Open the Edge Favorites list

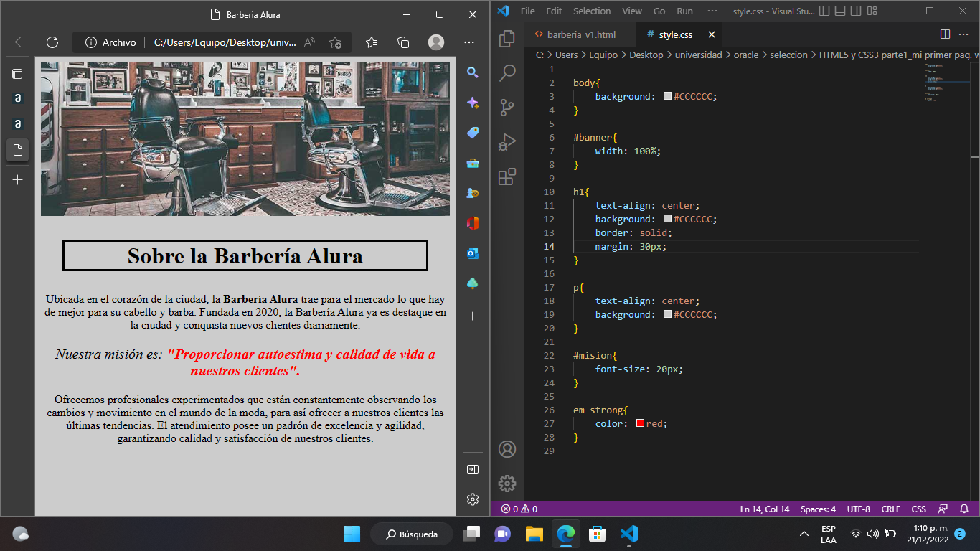coord(371,42)
